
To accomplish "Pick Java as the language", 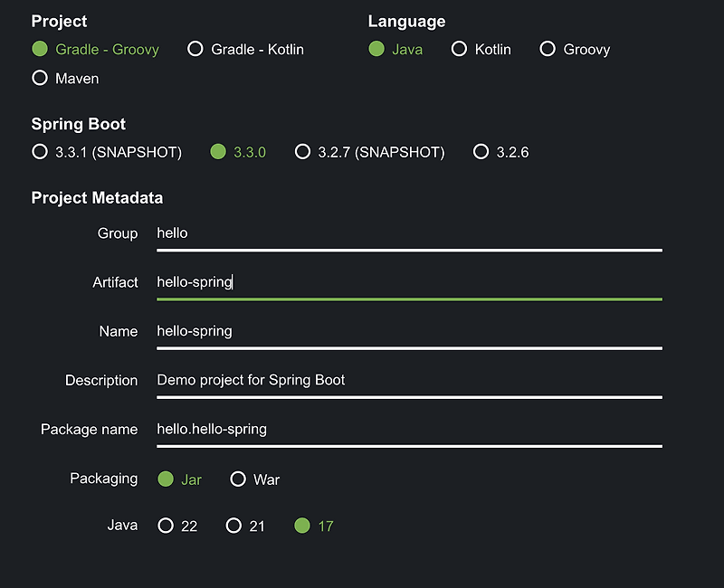I will pos(376,49).
